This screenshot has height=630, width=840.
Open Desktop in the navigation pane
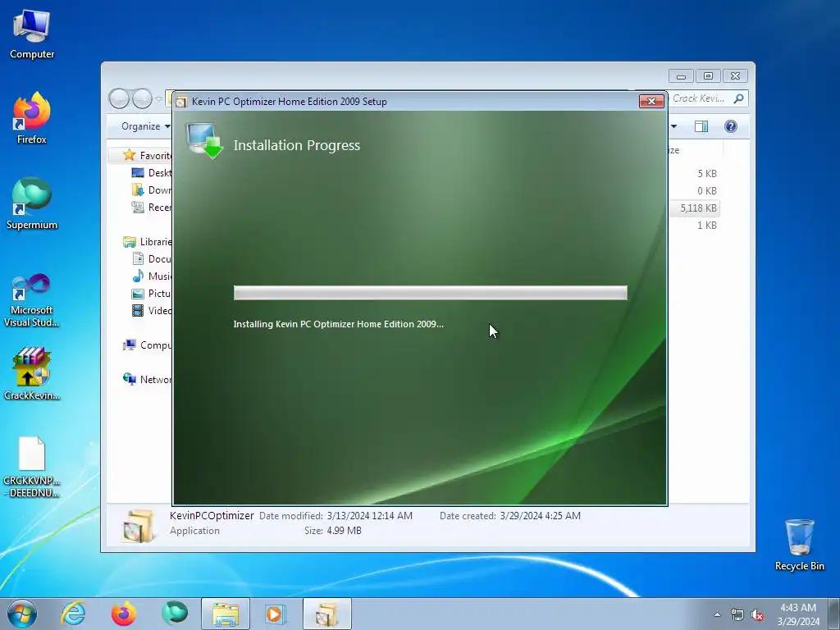click(x=152, y=172)
